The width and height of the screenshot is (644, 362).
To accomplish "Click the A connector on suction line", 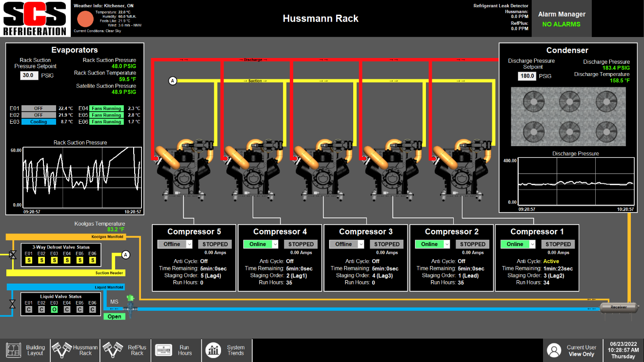I will 172,81.
